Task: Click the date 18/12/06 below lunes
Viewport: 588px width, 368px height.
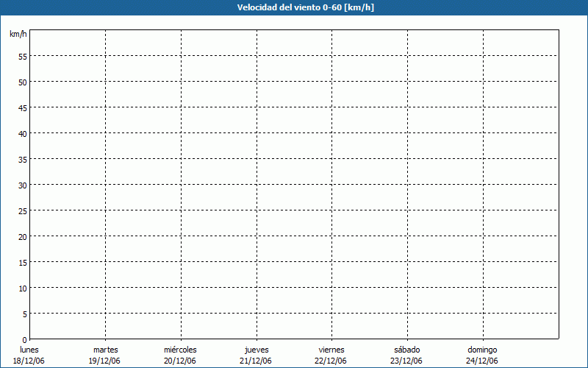Action: [29, 361]
